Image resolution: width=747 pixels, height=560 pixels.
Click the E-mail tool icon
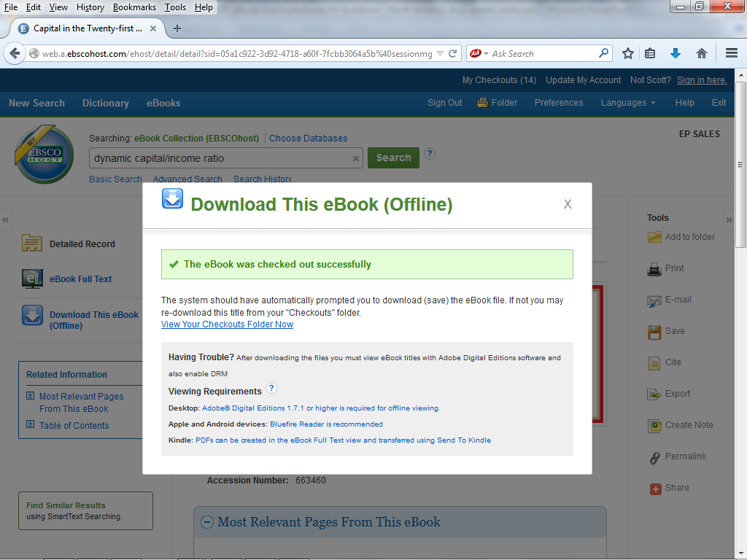[654, 300]
